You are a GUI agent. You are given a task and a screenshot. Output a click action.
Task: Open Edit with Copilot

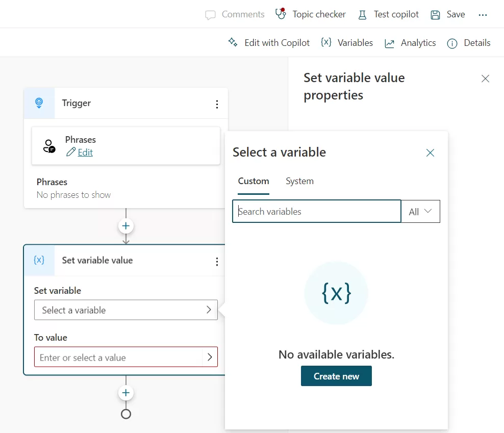tap(269, 43)
